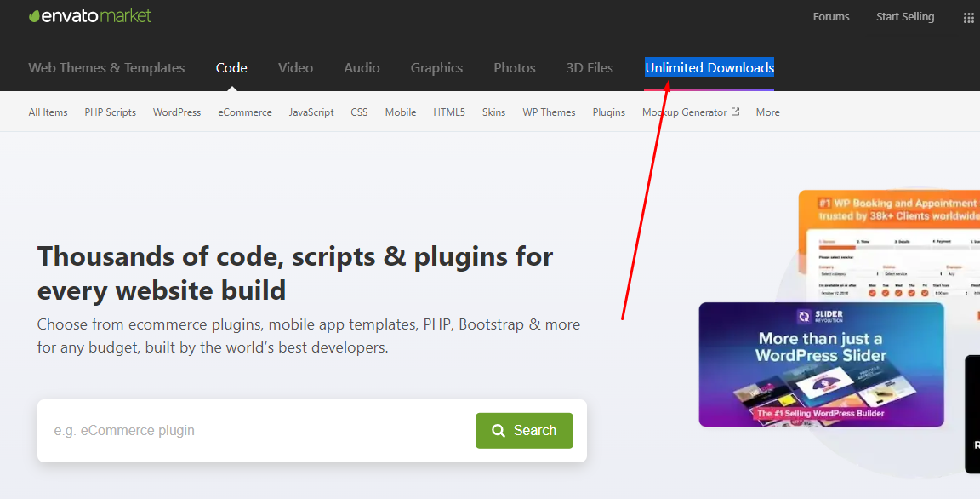Open the Video category
This screenshot has width=980, height=499.
296,67
